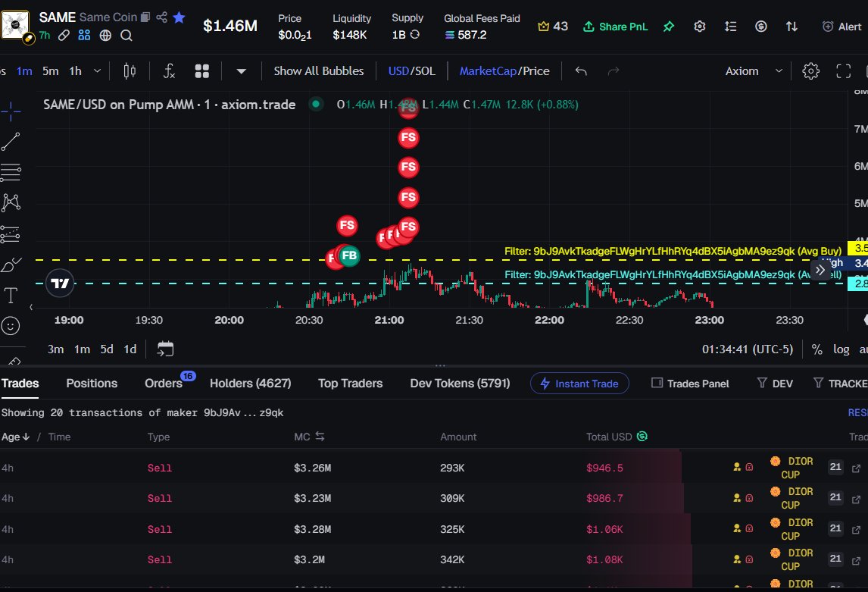This screenshot has height=592, width=868.
Task: Redo the chart action
Action: pos(614,71)
